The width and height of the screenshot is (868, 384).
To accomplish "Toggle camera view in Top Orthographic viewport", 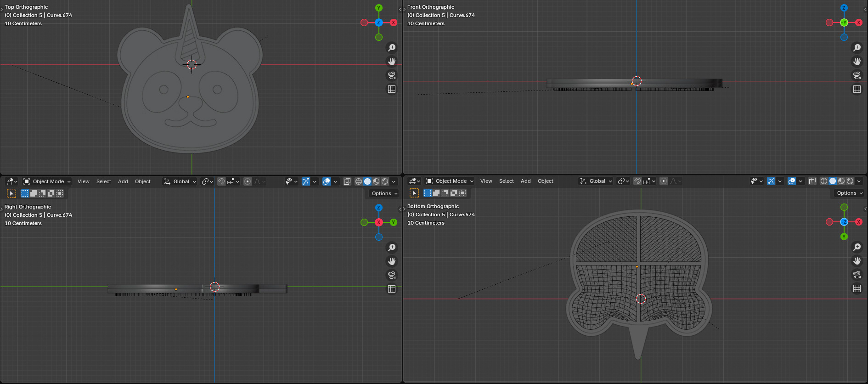I will [392, 75].
